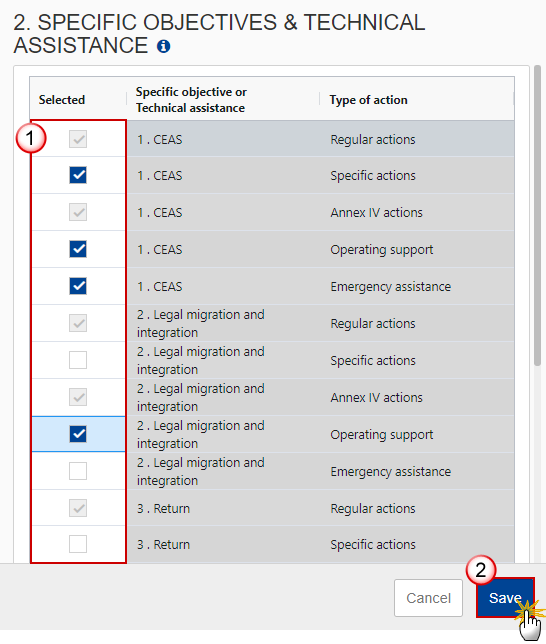Viewport: 546px width, 644px height.
Task: Click the vertical scrollbar thumb
Action: 537,215
